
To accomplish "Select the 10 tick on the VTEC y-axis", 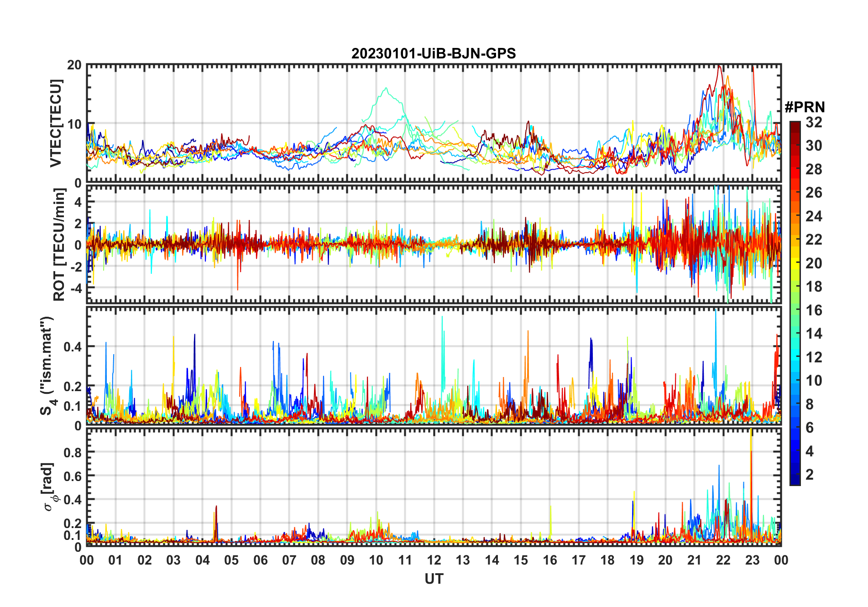I will tap(74, 124).
